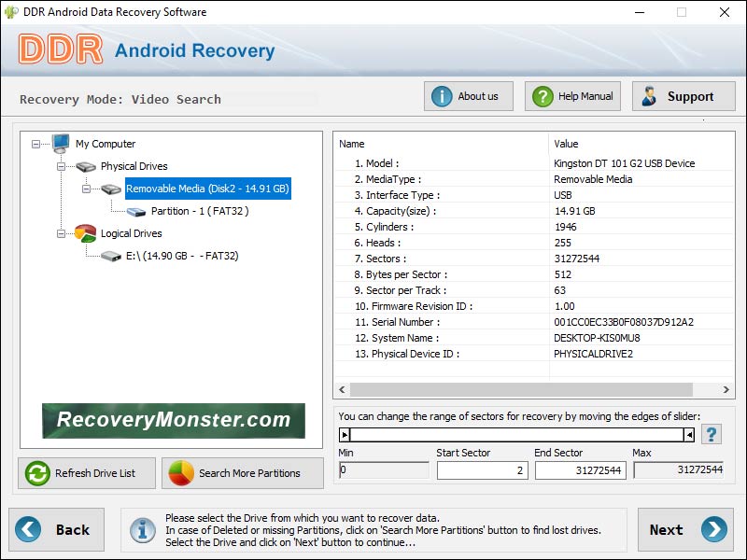Image resolution: width=747 pixels, height=560 pixels.
Task: Click the help question mark beside the slider
Action: coord(712,433)
